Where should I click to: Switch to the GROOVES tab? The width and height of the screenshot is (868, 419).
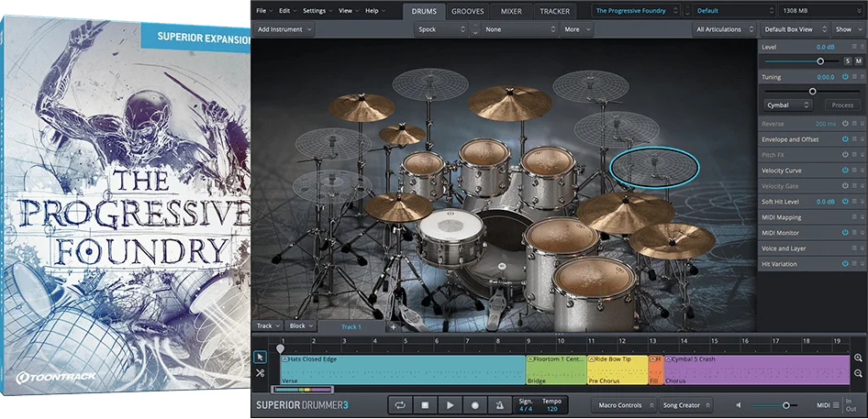tap(468, 11)
